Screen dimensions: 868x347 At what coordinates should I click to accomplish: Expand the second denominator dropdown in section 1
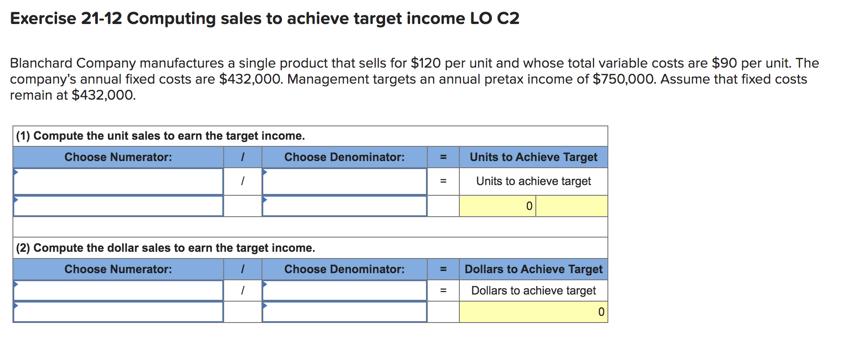(x=345, y=206)
